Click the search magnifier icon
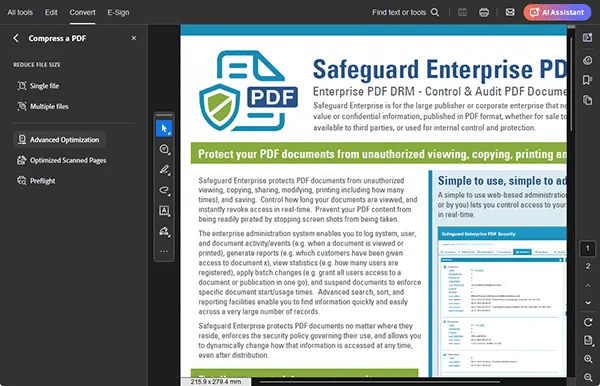 (x=435, y=12)
